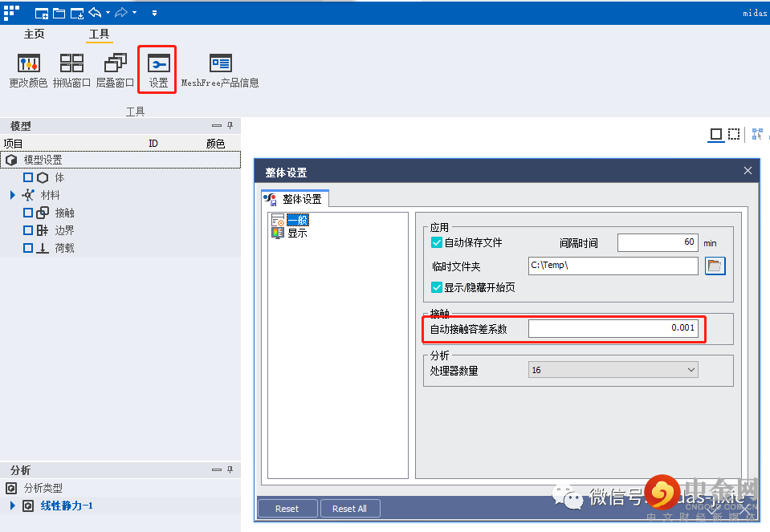Select 显示 in the settings list
This screenshot has height=532, width=770.
pyautogui.click(x=297, y=234)
